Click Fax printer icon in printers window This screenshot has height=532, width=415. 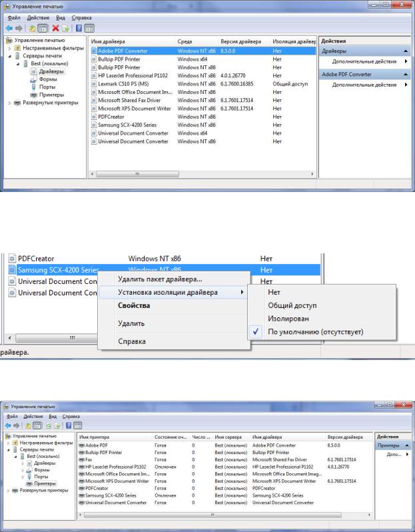(81, 460)
